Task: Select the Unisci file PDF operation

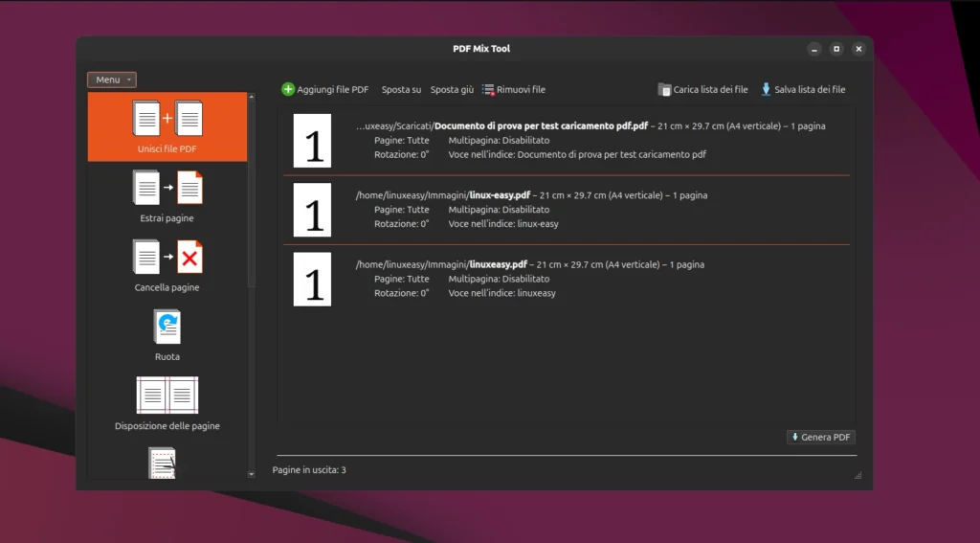Action: click(x=167, y=126)
